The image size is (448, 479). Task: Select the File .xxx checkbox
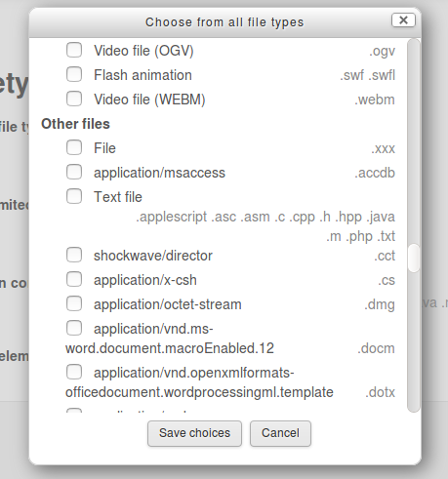(x=74, y=147)
